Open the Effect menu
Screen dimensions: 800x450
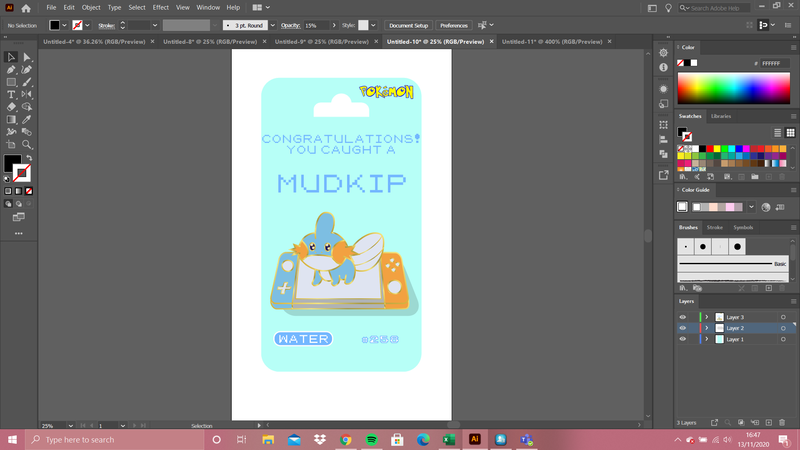coord(160,8)
